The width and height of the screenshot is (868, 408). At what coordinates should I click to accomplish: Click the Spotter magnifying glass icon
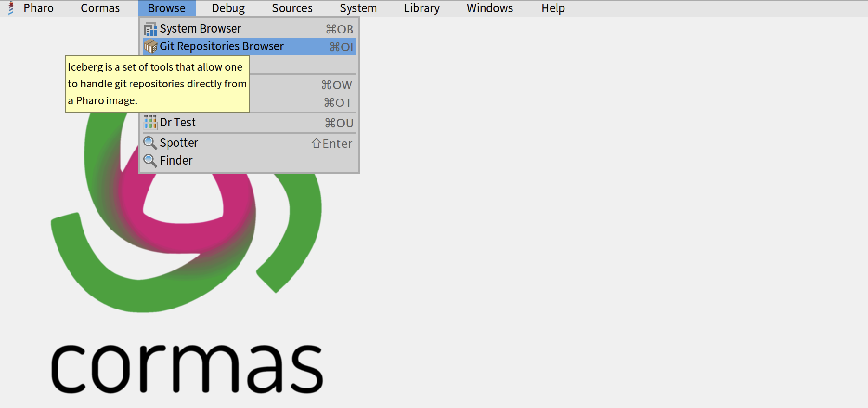[150, 143]
